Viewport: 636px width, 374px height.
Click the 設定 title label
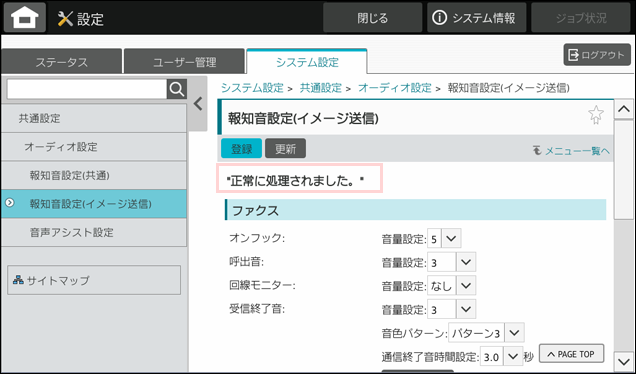[90, 19]
